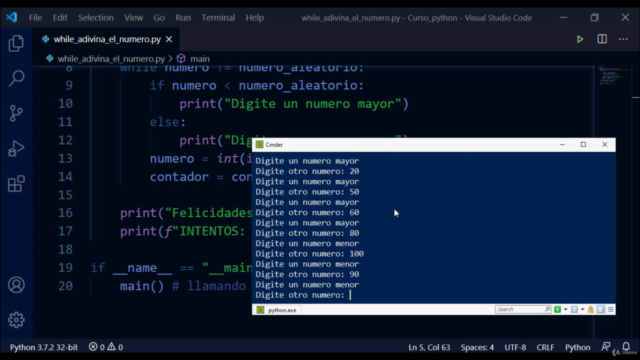
Task: Click "Digite un numero mayor" string in code
Action: (313, 104)
